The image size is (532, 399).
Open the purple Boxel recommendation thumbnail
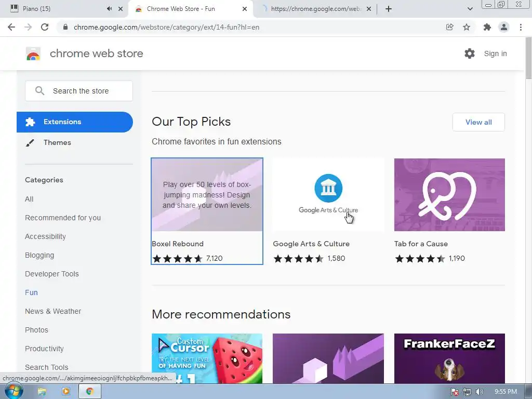(x=328, y=358)
